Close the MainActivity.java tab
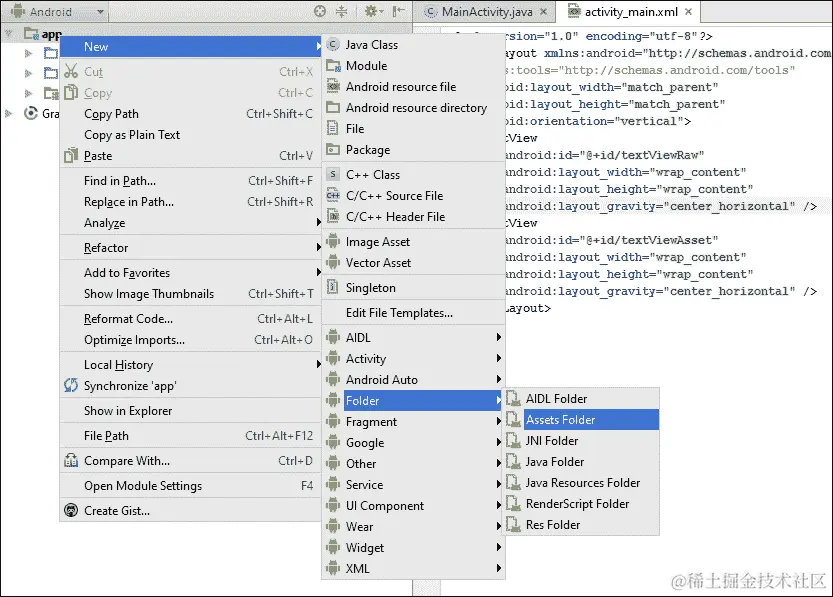Image resolution: width=833 pixels, height=597 pixels. point(543,12)
